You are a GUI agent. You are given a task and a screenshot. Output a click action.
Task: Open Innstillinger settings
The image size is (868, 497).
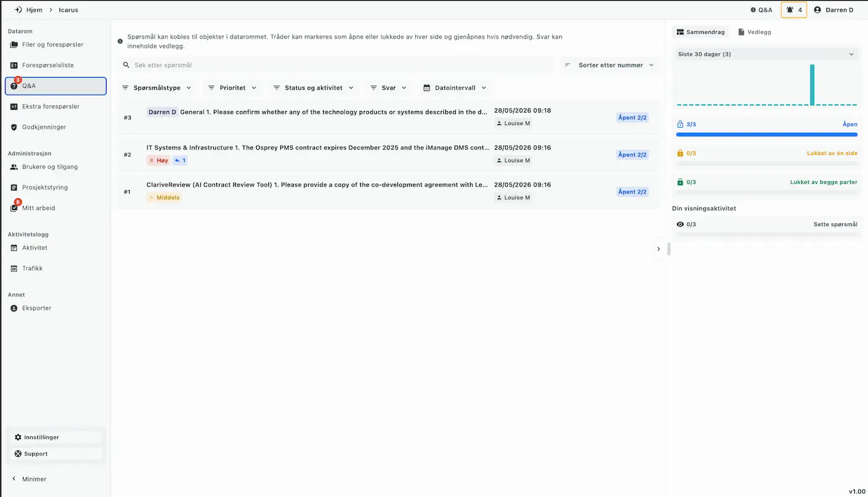pos(55,438)
